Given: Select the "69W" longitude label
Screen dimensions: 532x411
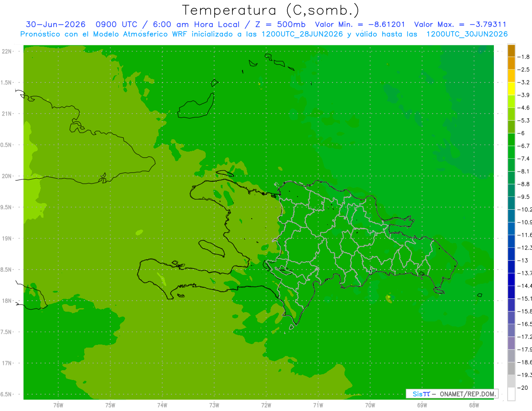Looking at the screenshot, I should coord(422,405).
